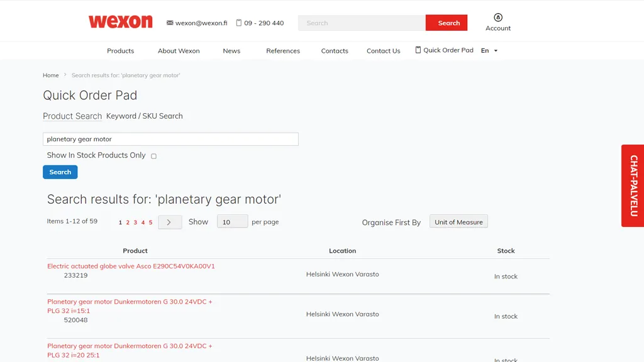The image size is (644, 362).
Task: Open Electric actuated globe valve Asco product
Action: 131,266
